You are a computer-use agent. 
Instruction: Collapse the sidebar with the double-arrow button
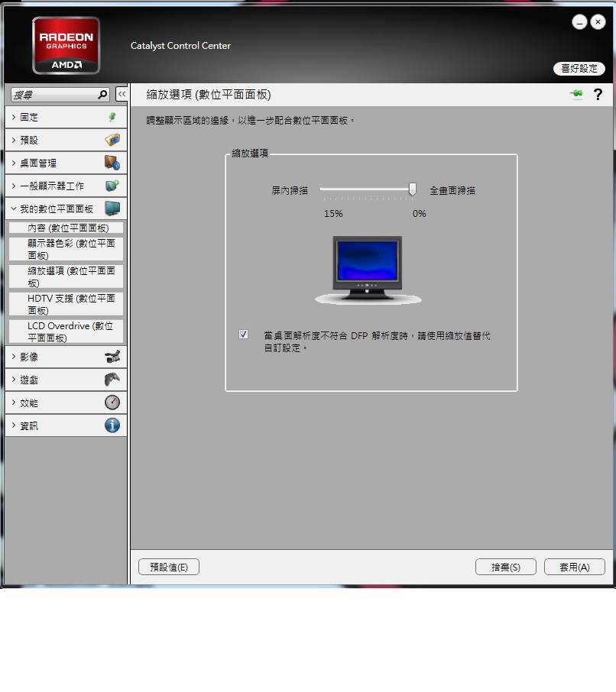click(122, 94)
